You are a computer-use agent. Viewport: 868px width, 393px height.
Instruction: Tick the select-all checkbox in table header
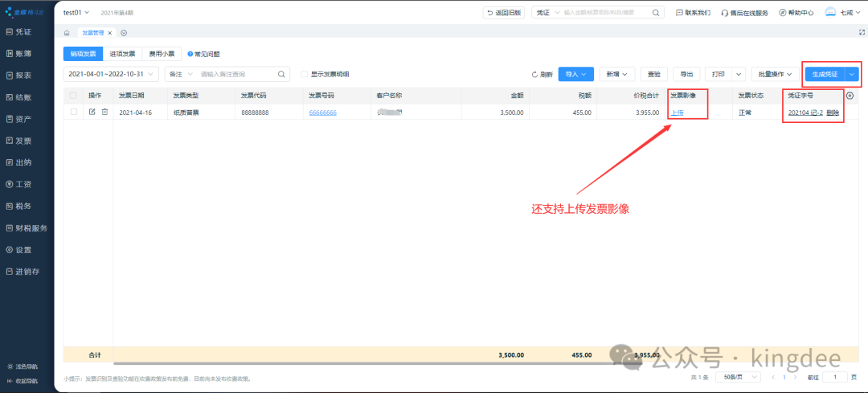pyautogui.click(x=74, y=95)
